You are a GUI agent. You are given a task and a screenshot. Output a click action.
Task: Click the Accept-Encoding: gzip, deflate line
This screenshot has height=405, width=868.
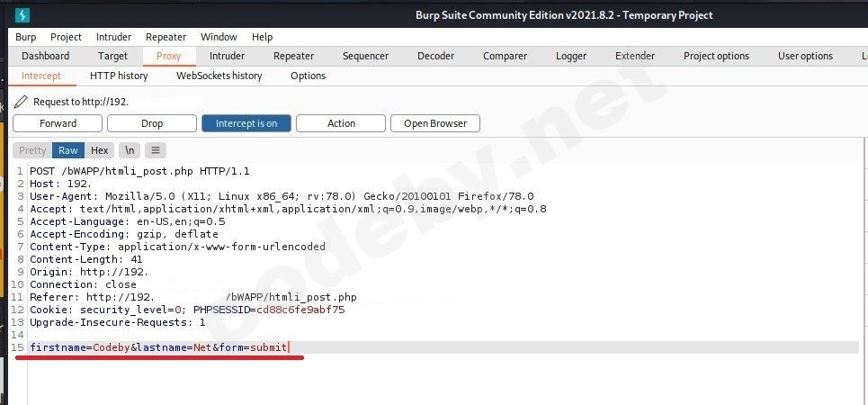click(x=124, y=234)
